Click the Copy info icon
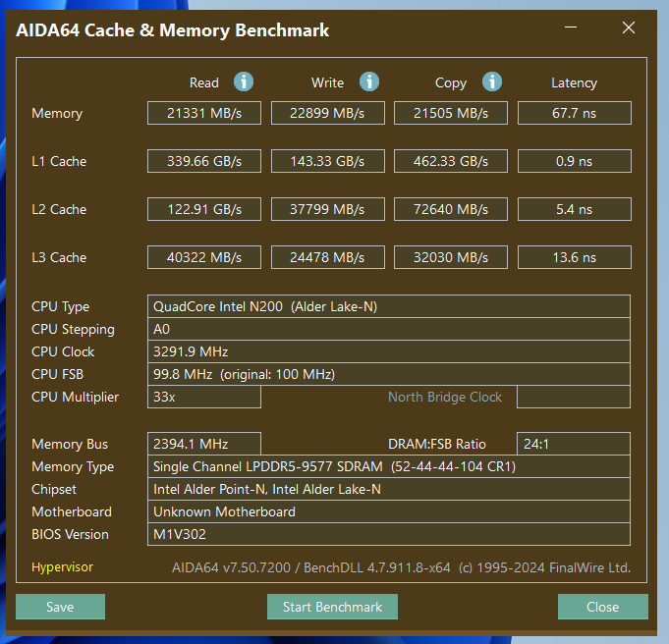Screen dimensions: 669x644 pos(492,81)
